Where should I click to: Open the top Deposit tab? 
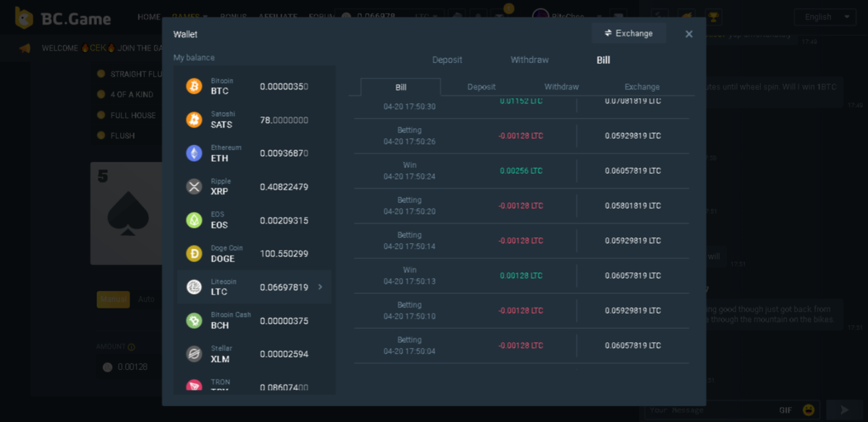[x=447, y=60]
